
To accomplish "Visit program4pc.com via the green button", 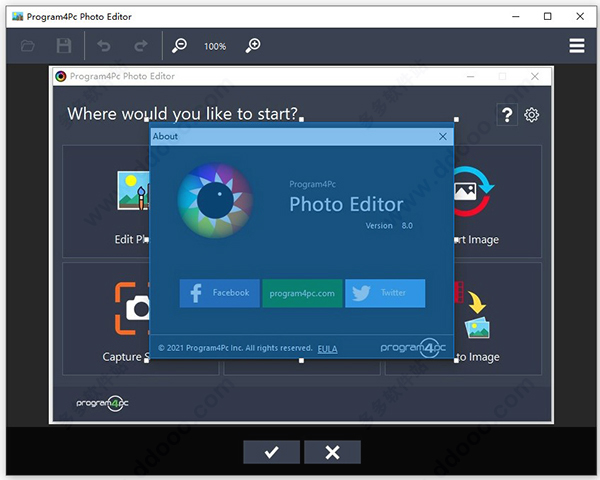I will pyautogui.click(x=302, y=293).
